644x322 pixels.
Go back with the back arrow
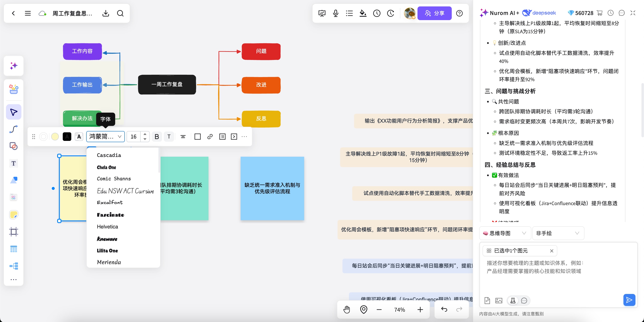[13, 13]
